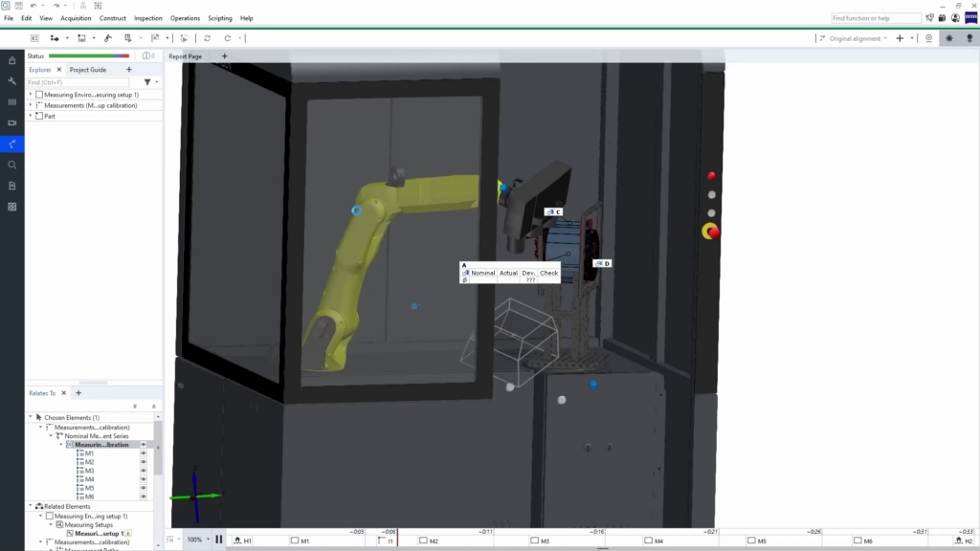Select the magnifier inspection workspace icon
Image resolution: width=980 pixels, height=551 pixels.
[11, 165]
